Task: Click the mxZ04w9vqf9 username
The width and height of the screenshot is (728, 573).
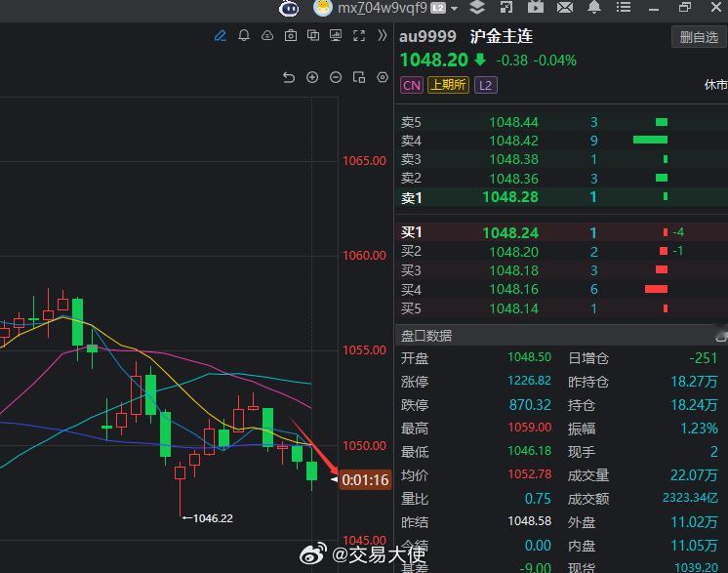Action: pos(383,8)
